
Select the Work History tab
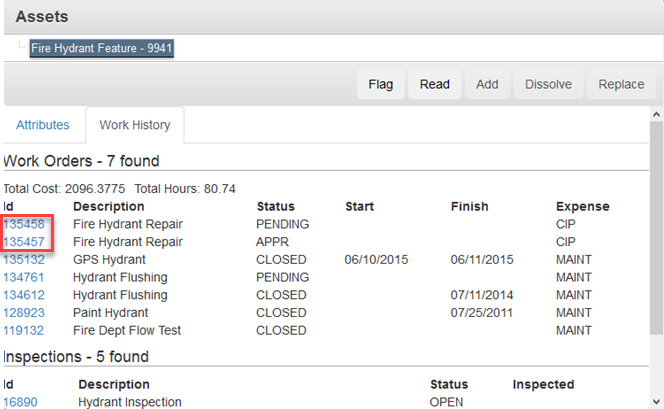134,125
